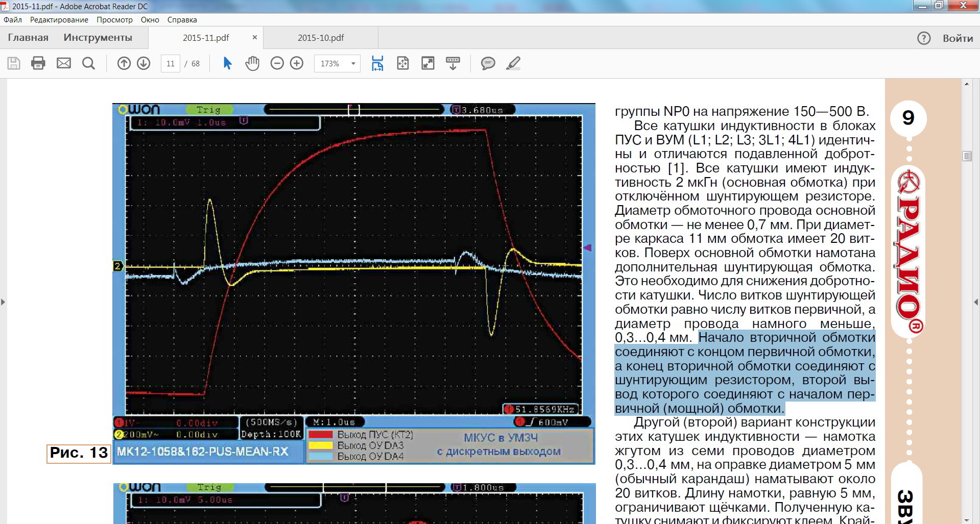Switch to Инструменты tab
Viewport: 980px width, 524px height.
tap(98, 38)
